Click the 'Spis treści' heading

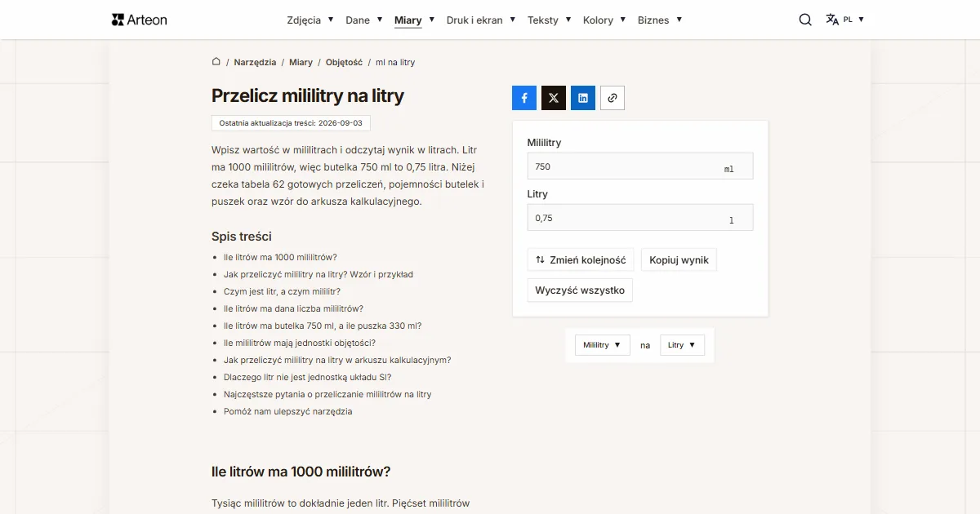coord(242,237)
